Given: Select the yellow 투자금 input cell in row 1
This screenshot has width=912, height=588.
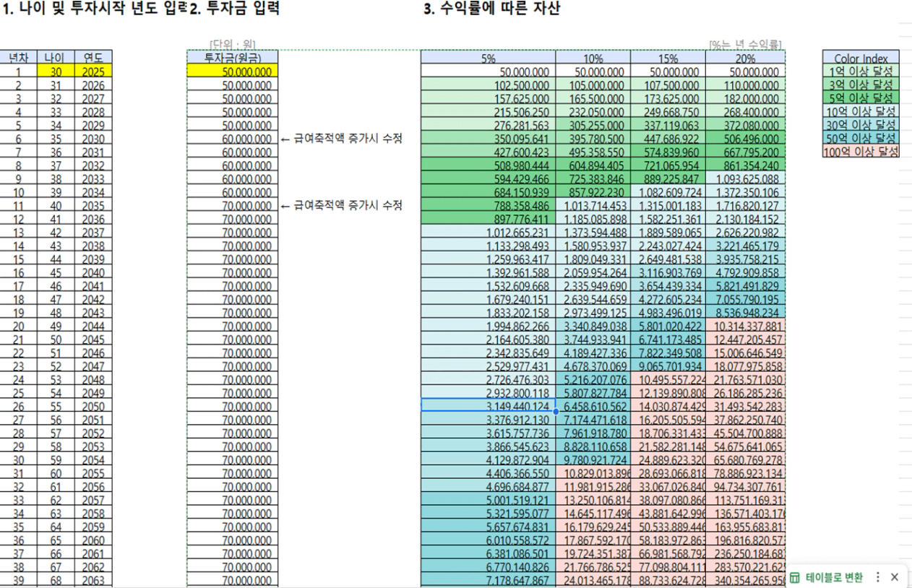Looking at the screenshot, I should click(x=232, y=72).
